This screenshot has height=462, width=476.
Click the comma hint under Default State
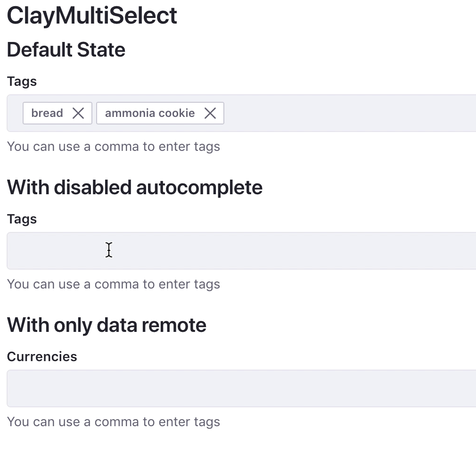point(113,146)
